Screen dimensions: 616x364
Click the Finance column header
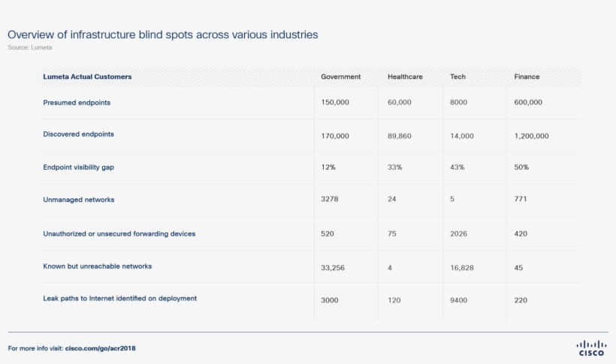527,77
